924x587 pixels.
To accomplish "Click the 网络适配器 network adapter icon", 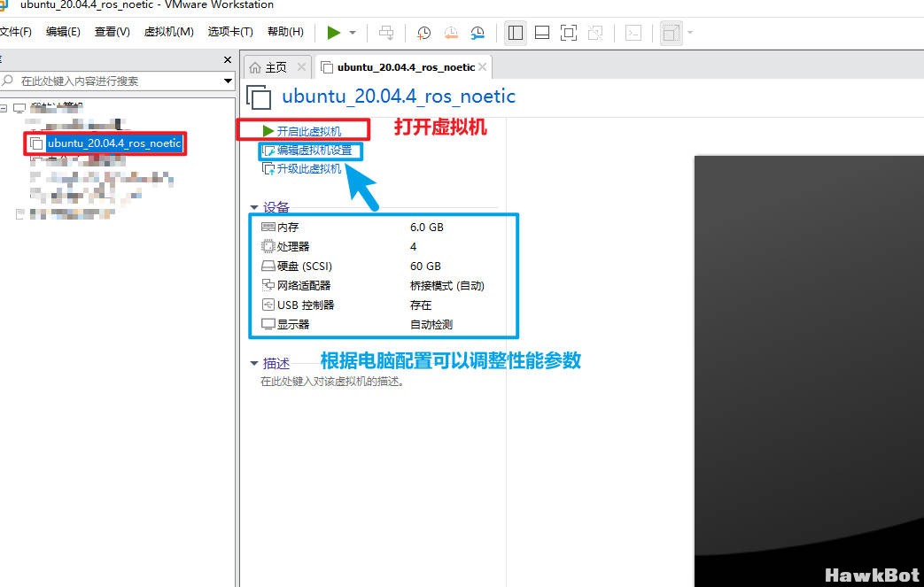I will click(x=268, y=286).
